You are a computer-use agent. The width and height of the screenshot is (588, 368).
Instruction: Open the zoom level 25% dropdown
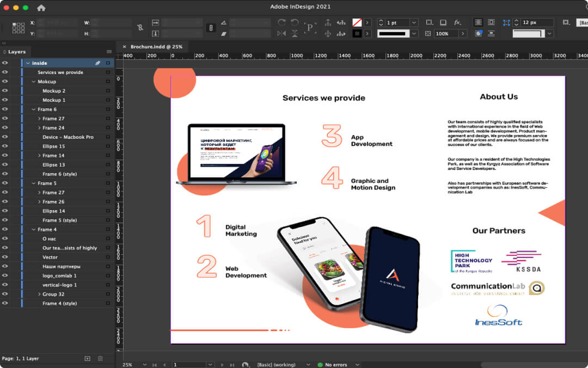tap(144, 365)
